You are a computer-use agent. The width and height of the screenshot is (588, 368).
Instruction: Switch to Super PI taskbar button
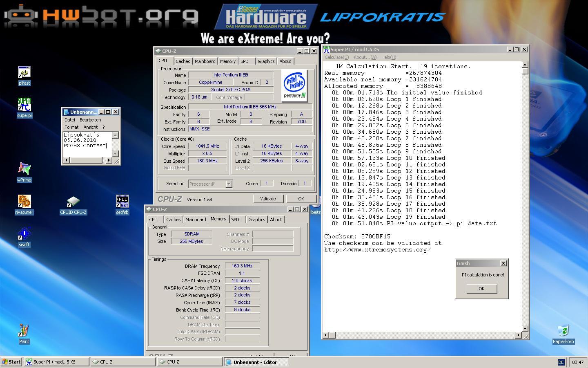pos(56,362)
